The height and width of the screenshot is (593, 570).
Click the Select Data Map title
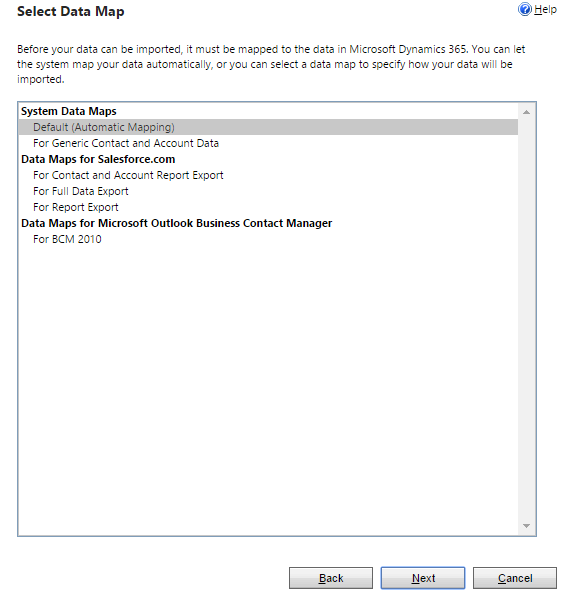point(71,12)
